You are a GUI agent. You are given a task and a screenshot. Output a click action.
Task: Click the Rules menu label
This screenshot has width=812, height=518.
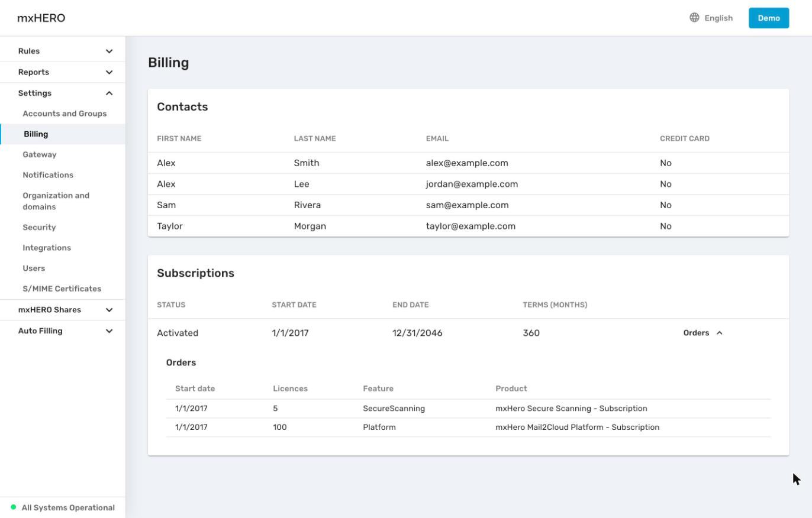click(29, 51)
